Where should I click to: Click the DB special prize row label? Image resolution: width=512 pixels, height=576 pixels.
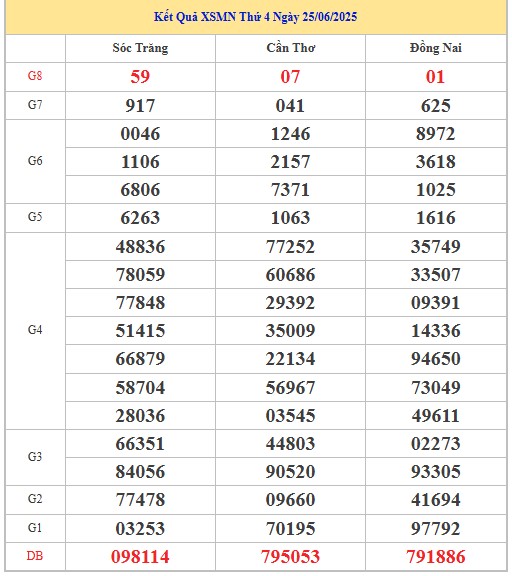pos(35,556)
